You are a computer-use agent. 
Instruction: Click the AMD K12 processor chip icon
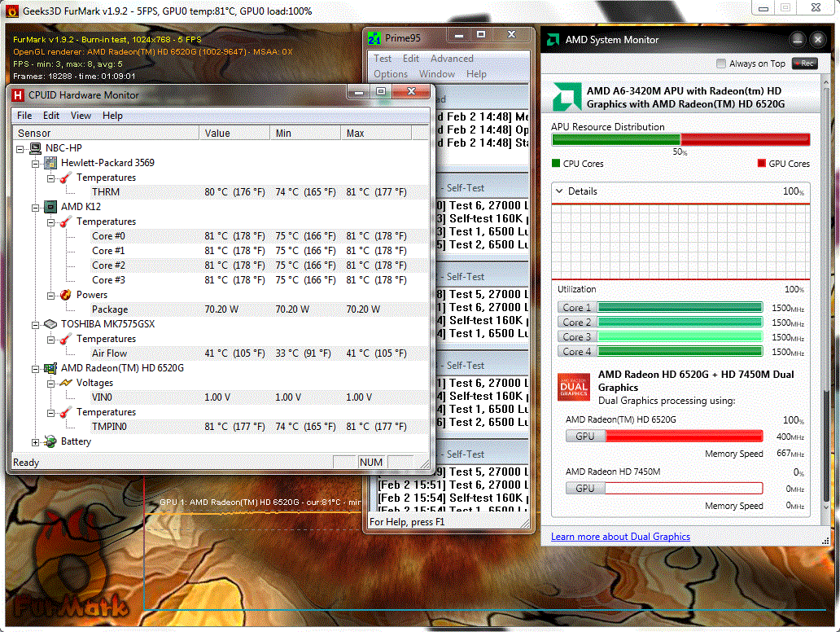(50, 207)
